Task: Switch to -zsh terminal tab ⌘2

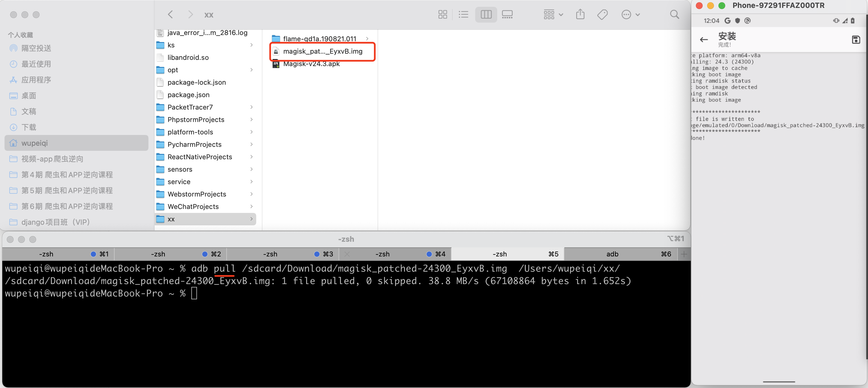Action: pyautogui.click(x=170, y=254)
